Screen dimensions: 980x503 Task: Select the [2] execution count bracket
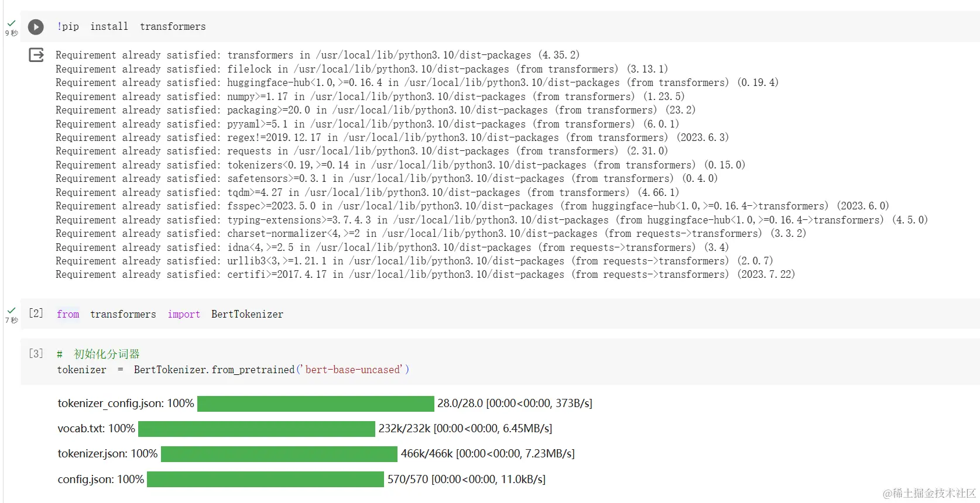click(36, 313)
